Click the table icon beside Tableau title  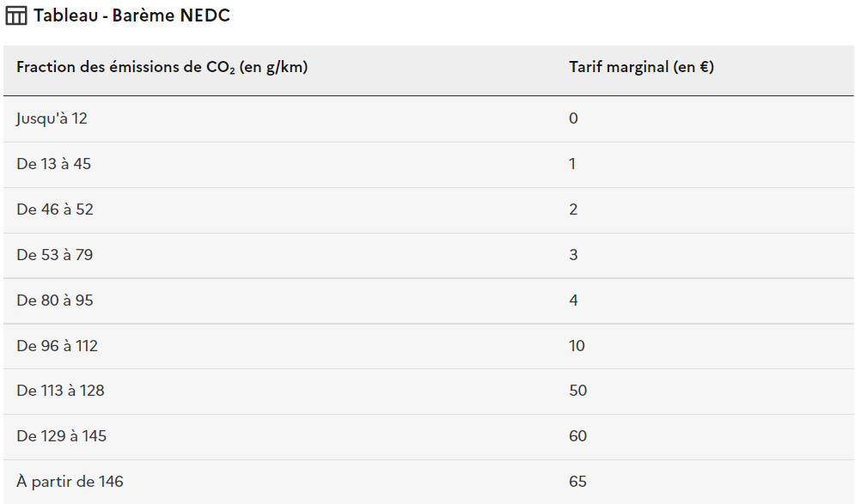click(x=15, y=15)
